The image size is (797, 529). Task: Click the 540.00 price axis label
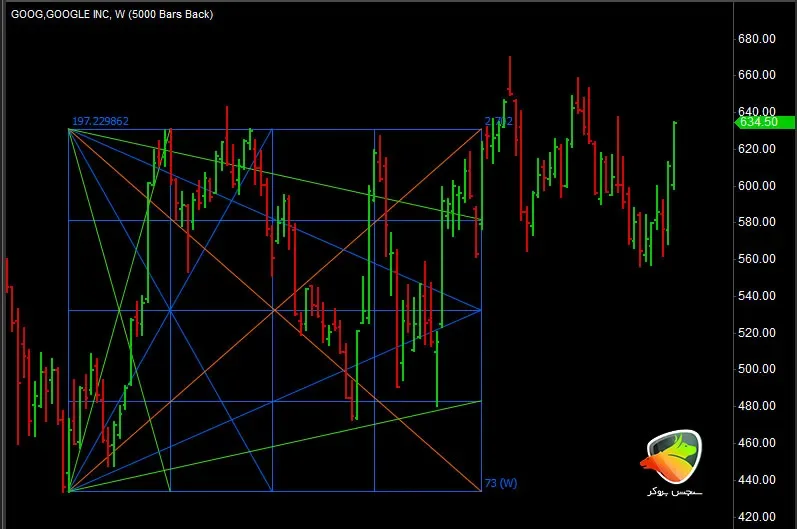click(x=757, y=296)
